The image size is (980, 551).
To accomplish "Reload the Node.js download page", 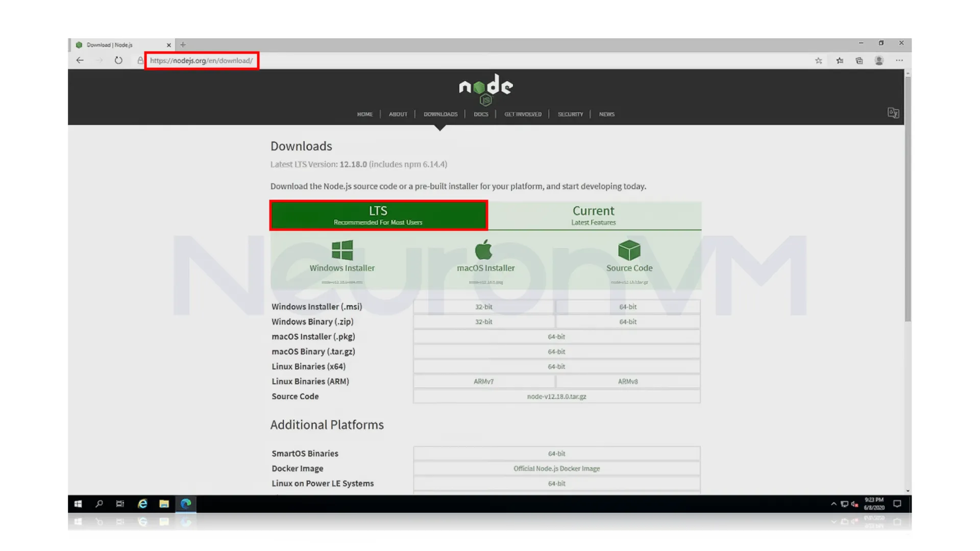I will (118, 60).
